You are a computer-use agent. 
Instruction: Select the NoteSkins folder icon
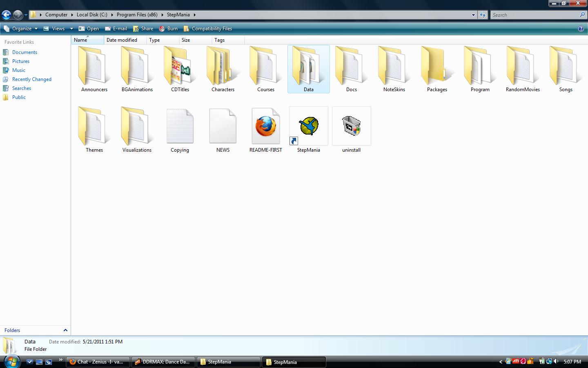[394, 65]
